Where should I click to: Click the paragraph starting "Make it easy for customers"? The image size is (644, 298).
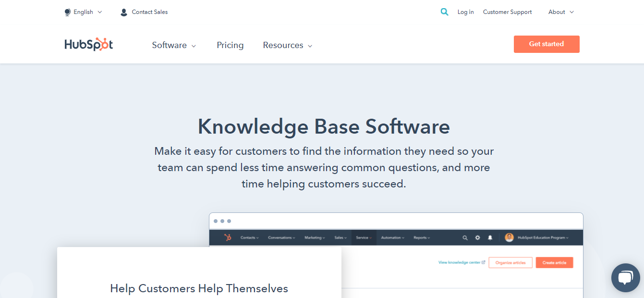[324, 168]
